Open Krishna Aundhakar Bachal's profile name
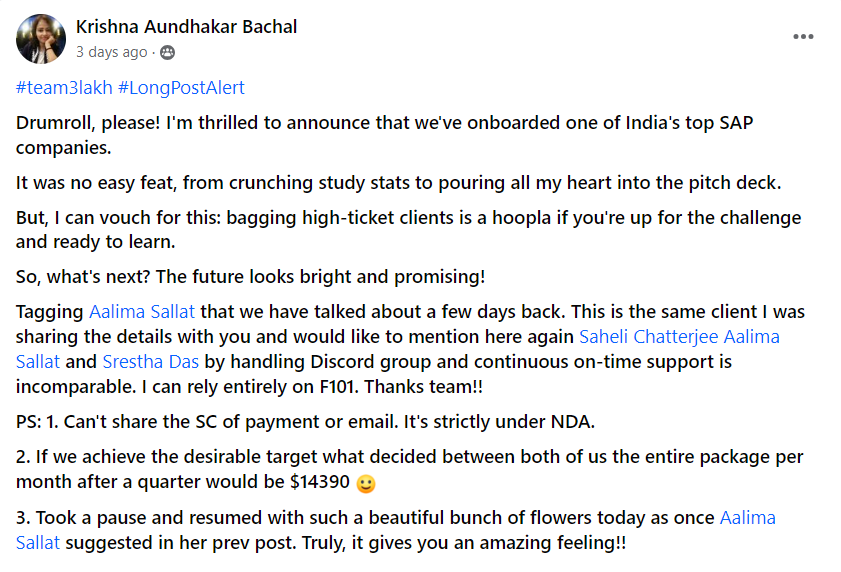Screen dimensions: 841x572 (x=186, y=26)
